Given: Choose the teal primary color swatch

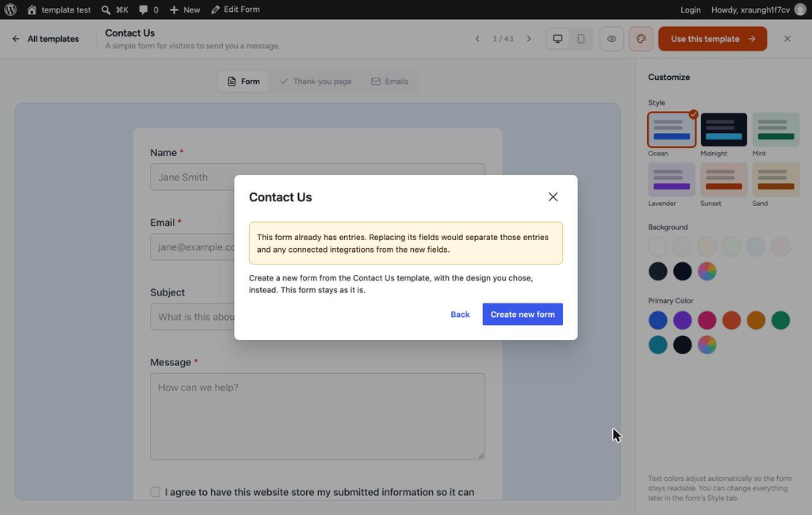Looking at the screenshot, I should pos(657,345).
